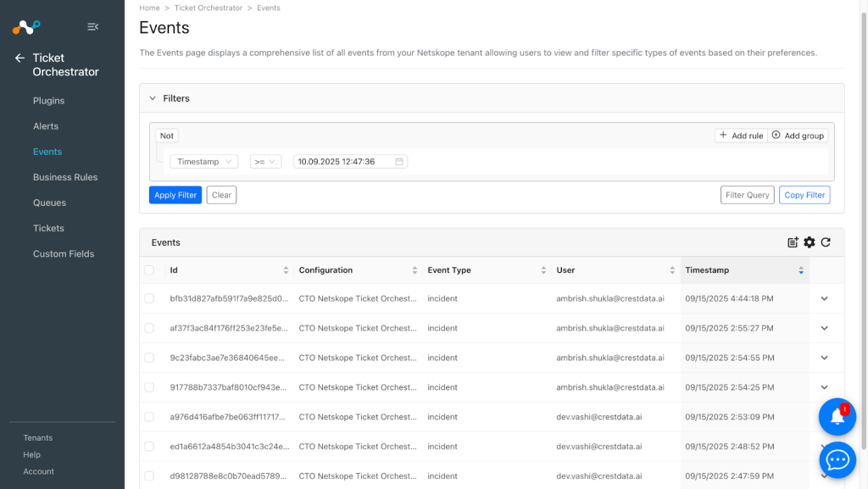Image resolution: width=868 pixels, height=489 pixels.
Task: Select checkbox for event ed1a6612a4854b3041c3c24e
Action: (x=149, y=447)
